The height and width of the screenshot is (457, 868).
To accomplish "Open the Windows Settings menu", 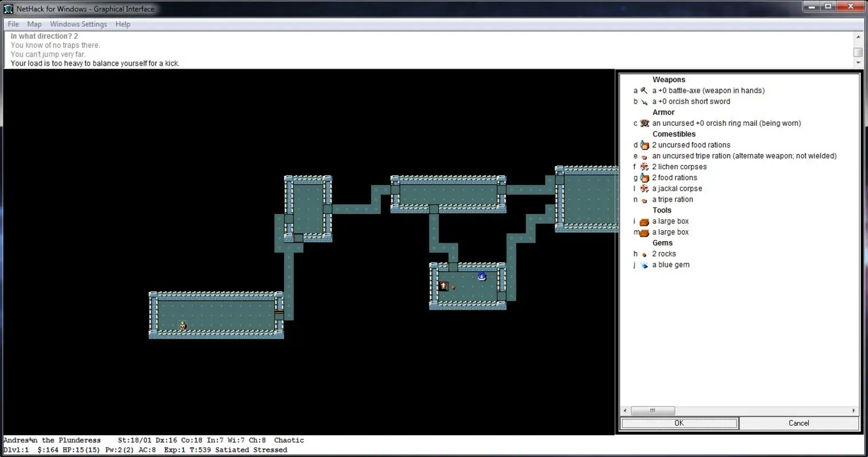I will (78, 24).
